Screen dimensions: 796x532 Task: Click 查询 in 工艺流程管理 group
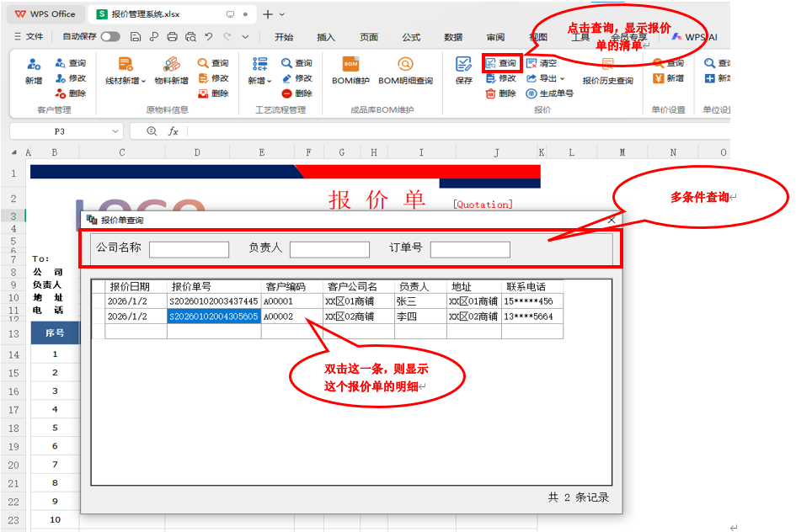click(297, 63)
